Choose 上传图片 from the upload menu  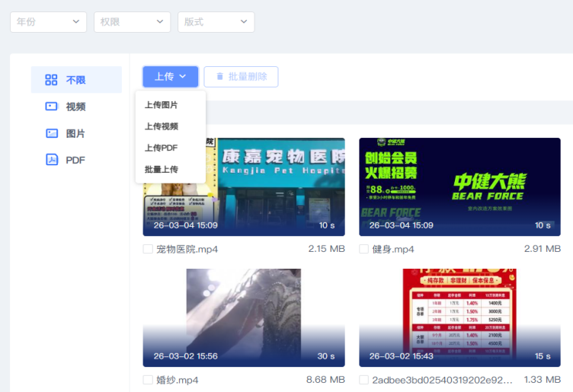point(162,105)
